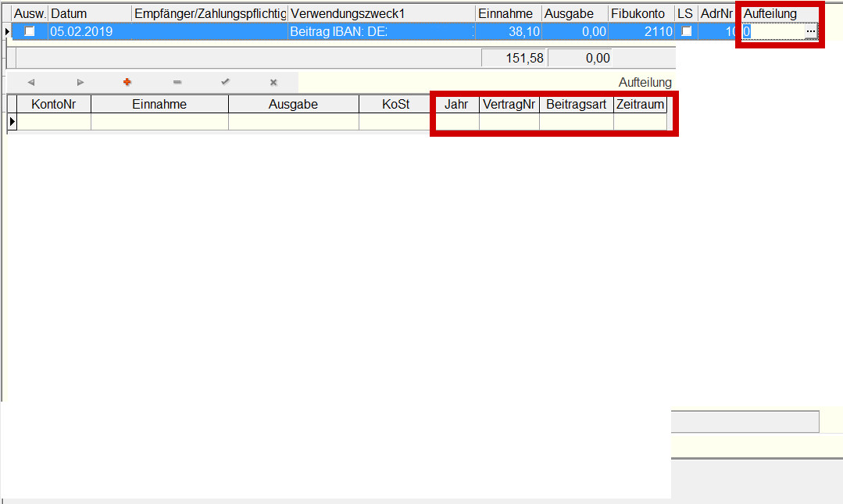Select the VertragNr cell in split grid
Image resolution: width=843 pixels, height=504 pixels.
pos(509,122)
